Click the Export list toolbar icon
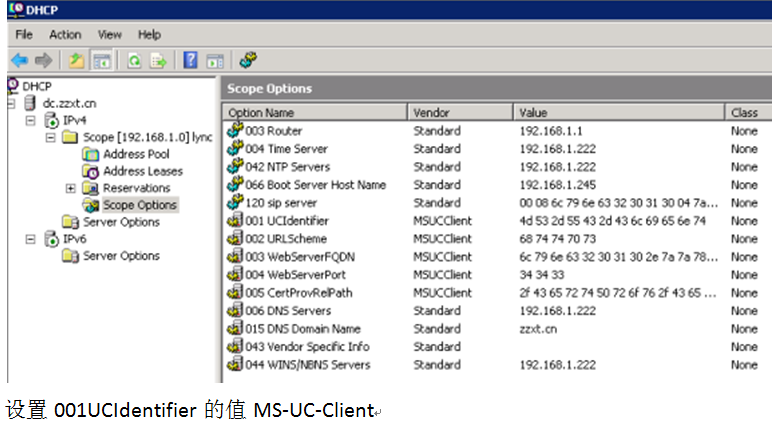The height and width of the screenshot is (433, 772). (x=158, y=61)
